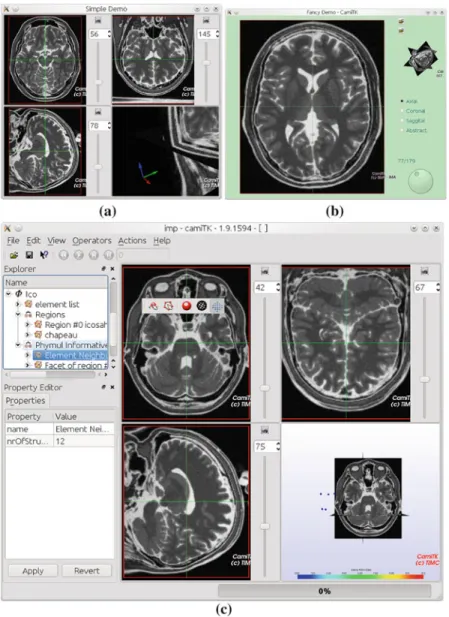Click the black mesh sphere icon
Image resolution: width=449 pixels, height=617 pixels.
[x=201, y=306]
